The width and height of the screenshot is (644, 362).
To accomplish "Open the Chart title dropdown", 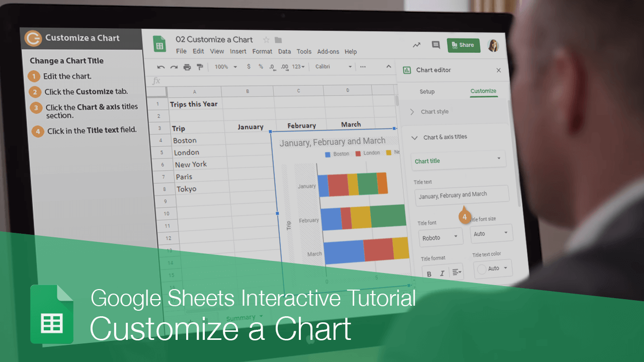I will point(458,160).
